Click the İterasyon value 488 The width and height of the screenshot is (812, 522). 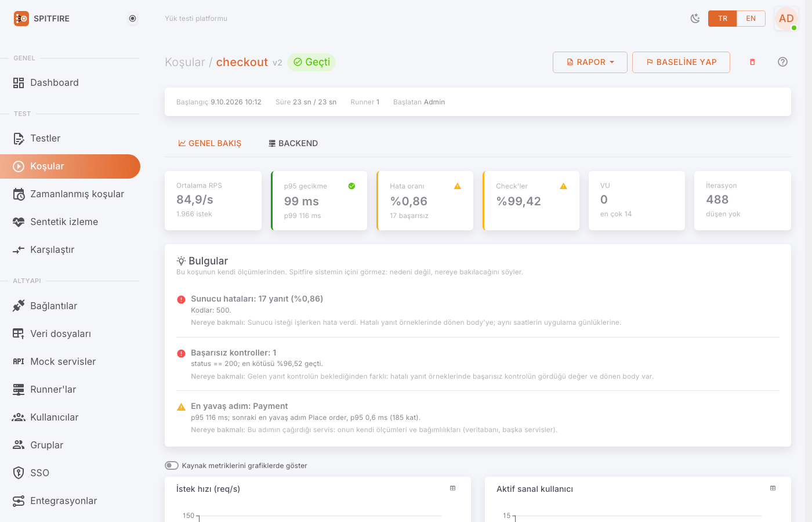[717, 200]
